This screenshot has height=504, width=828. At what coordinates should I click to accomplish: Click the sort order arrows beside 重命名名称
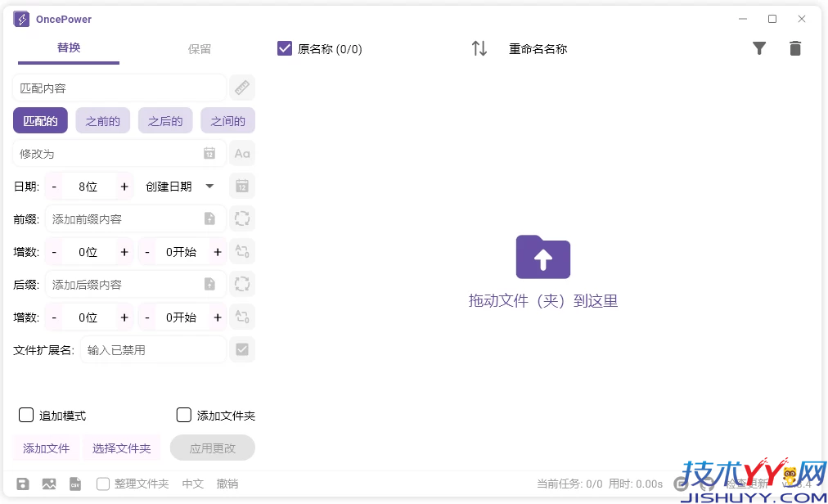[x=479, y=48]
